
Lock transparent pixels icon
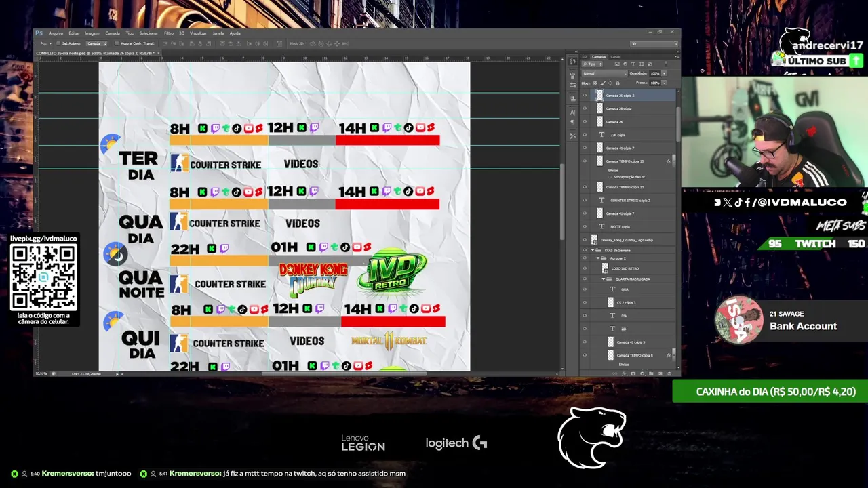[595, 83]
